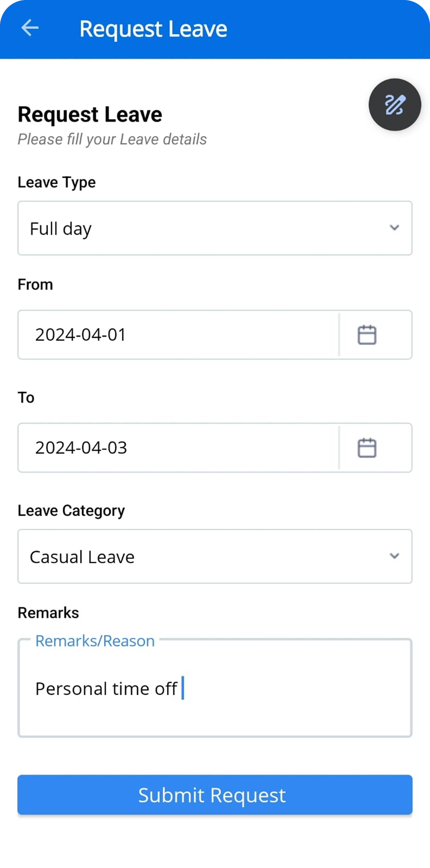Click the bold Request Leave heading
Screen dimensions: 430x868
click(x=90, y=114)
